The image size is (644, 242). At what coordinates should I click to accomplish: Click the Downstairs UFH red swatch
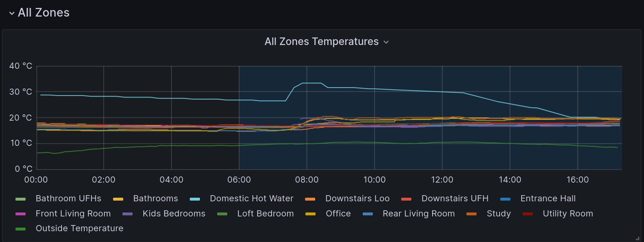pyautogui.click(x=406, y=199)
